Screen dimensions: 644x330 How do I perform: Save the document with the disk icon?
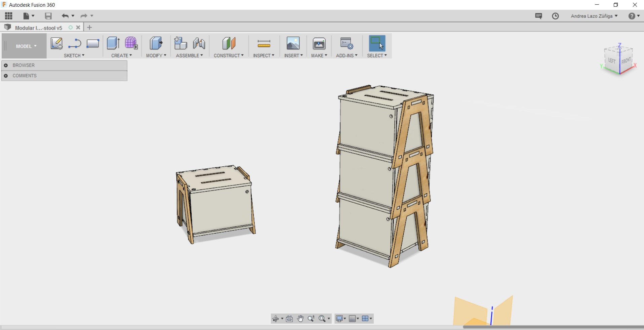coord(48,16)
